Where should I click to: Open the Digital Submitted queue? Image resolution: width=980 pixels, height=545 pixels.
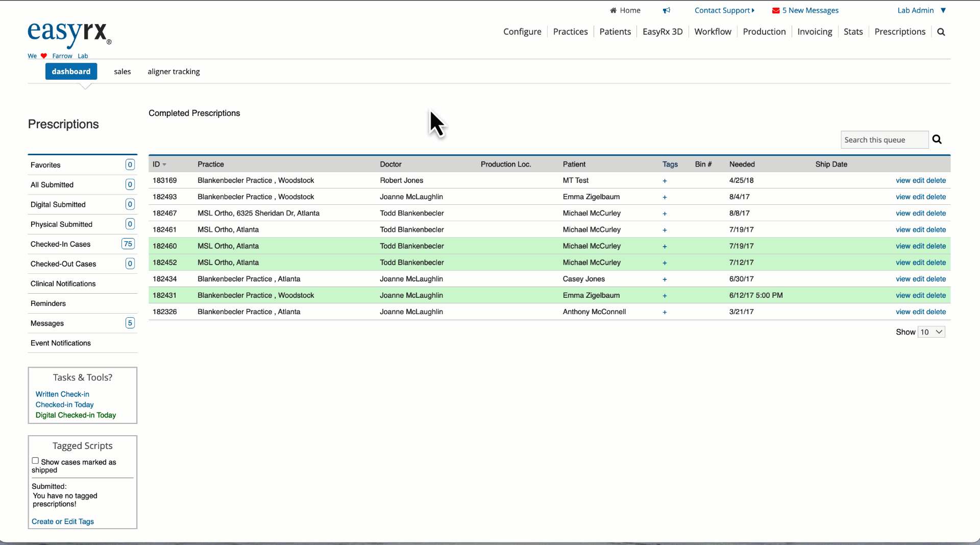pos(82,204)
